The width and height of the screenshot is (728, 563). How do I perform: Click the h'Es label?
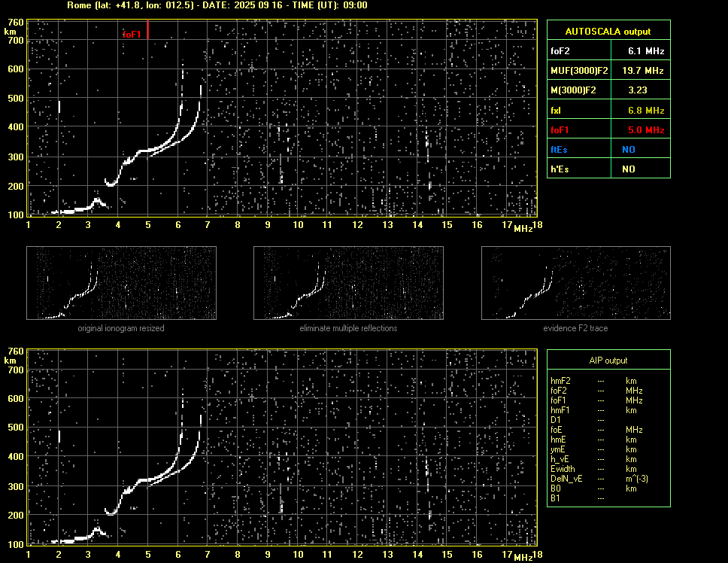[560, 169]
